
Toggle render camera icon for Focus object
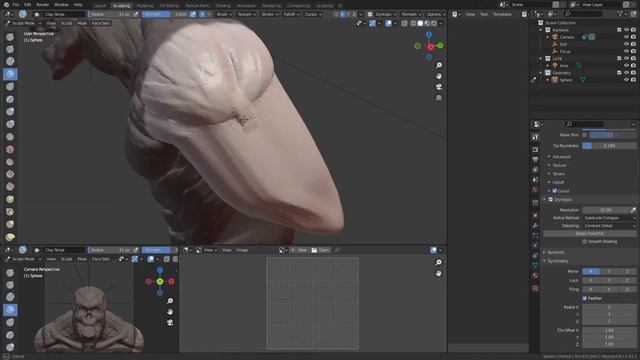pyautogui.click(x=633, y=51)
